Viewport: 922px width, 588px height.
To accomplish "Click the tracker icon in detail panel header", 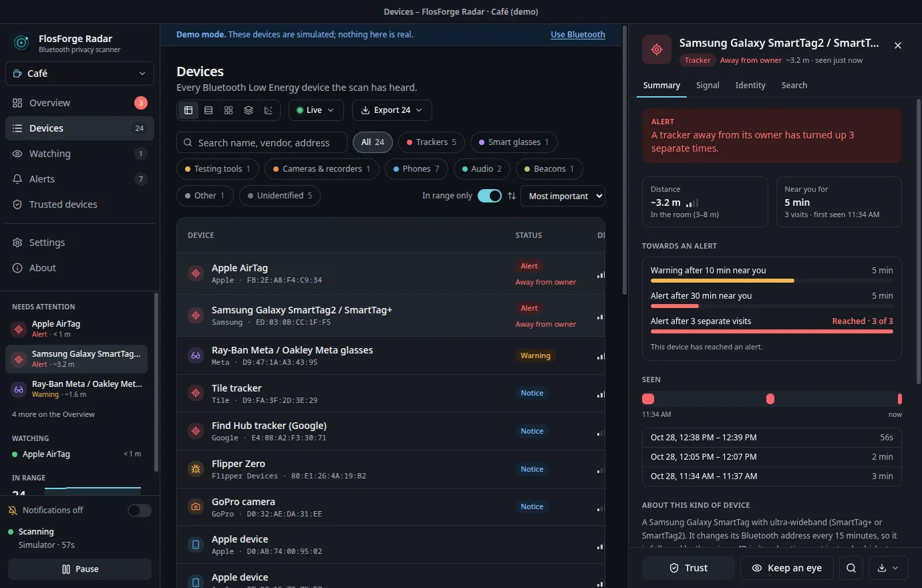I will pyautogui.click(x=657, y=49).
